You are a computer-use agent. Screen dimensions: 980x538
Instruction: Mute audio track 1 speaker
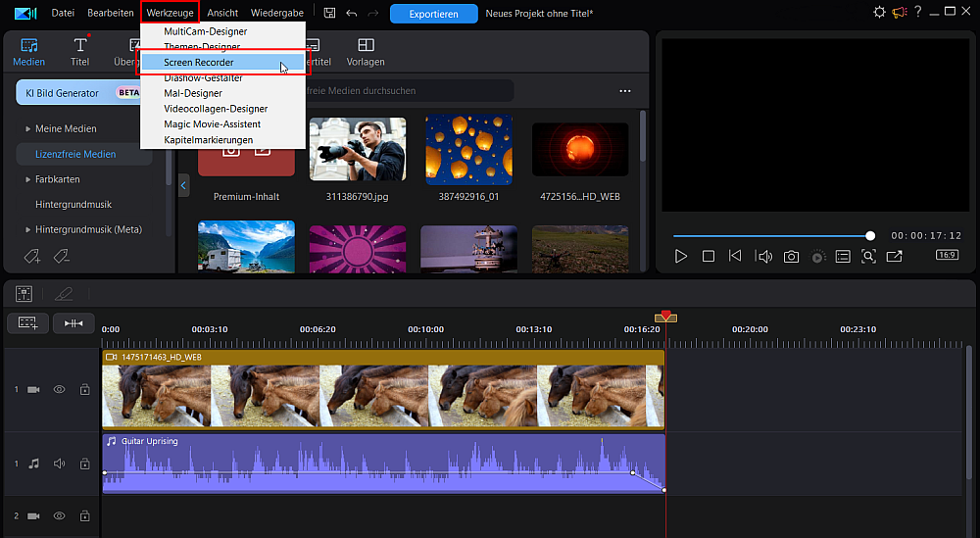tap(60, 464)
